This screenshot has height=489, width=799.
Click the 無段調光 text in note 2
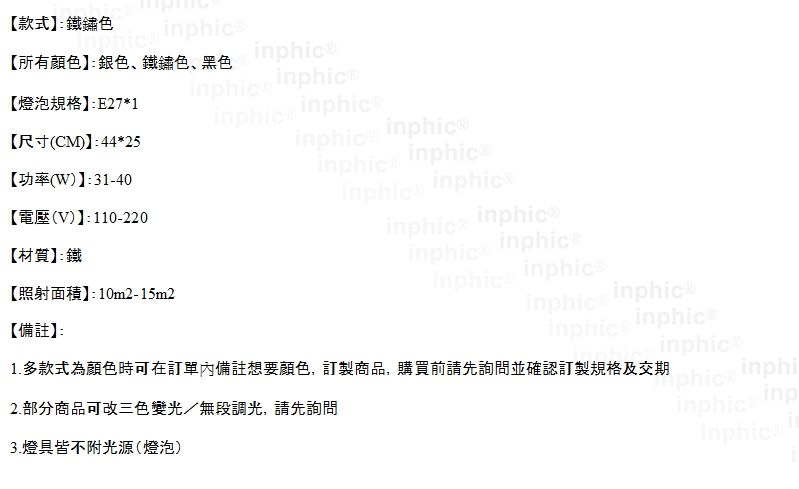pos(231,408)
